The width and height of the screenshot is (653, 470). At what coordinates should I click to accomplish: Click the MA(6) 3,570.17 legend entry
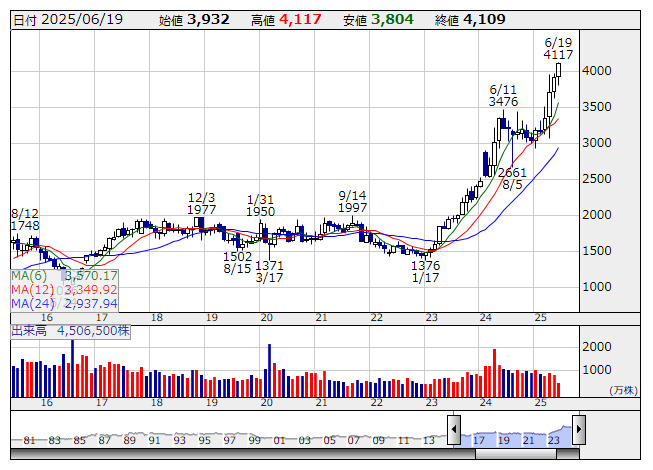(64, 276)
